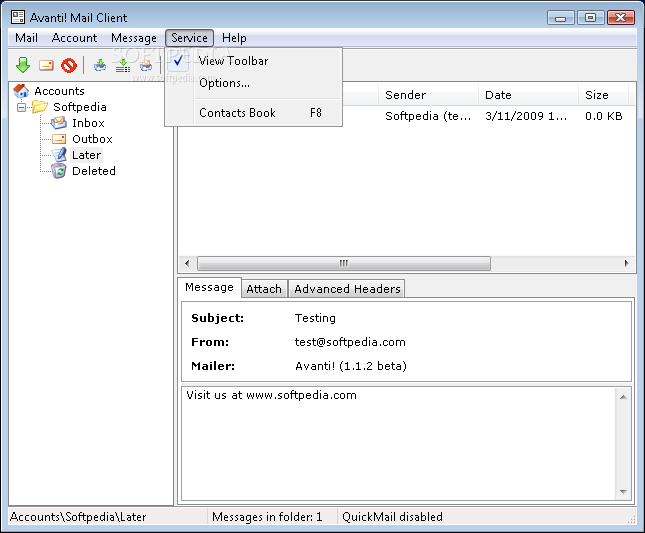
Task: Click the Later pencil icon
Action: pos(59,155)
